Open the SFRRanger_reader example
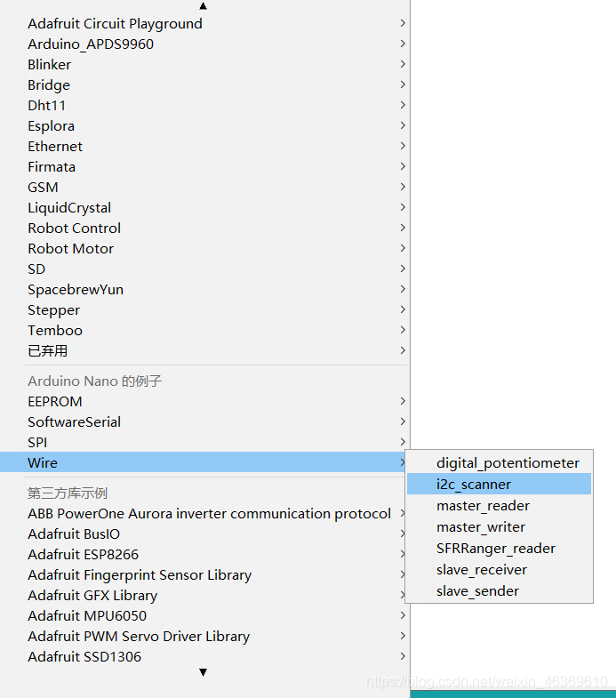The image size is (616, 698). coord(499,549)
